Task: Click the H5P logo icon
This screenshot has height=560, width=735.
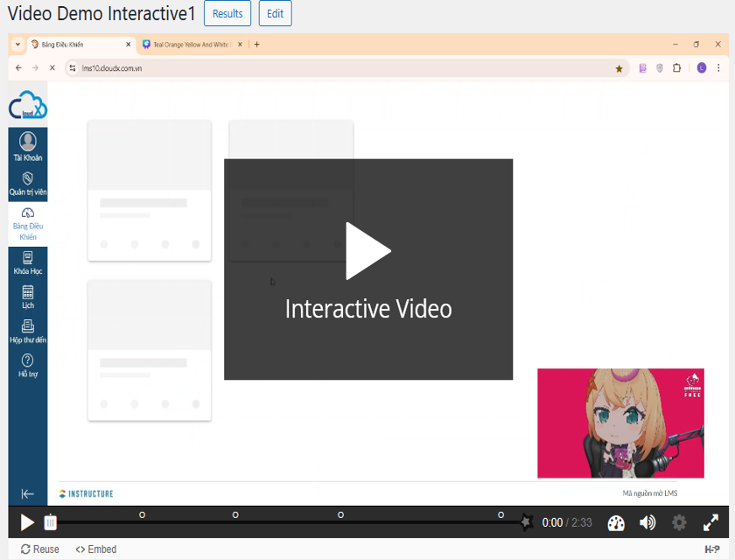Action: [712, 549]
